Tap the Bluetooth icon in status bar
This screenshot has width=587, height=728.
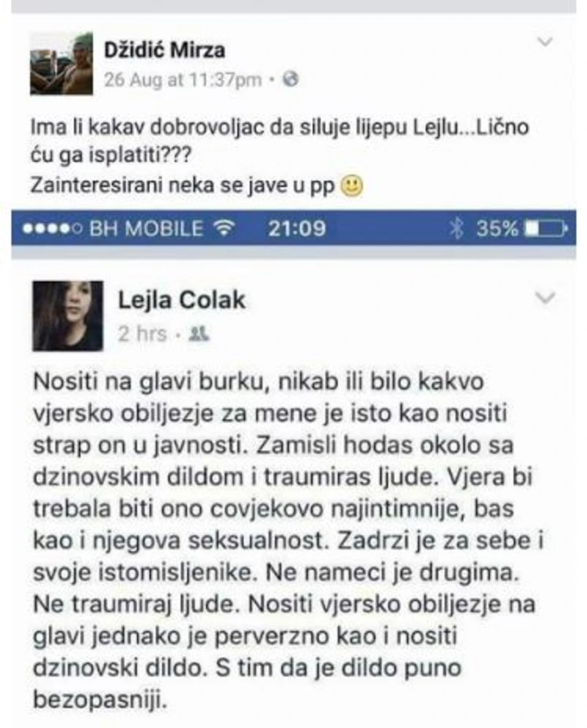[x=456, y=228]
